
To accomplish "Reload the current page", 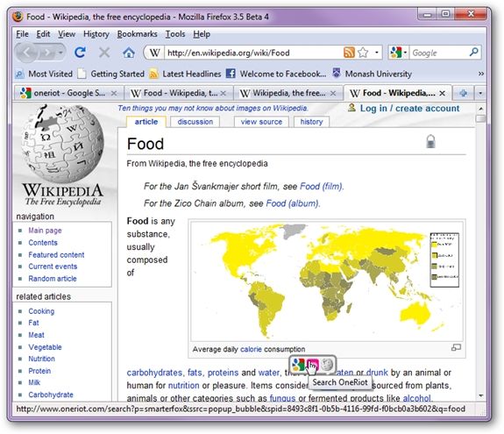I will pyautogui.click(x=80, y=53).
